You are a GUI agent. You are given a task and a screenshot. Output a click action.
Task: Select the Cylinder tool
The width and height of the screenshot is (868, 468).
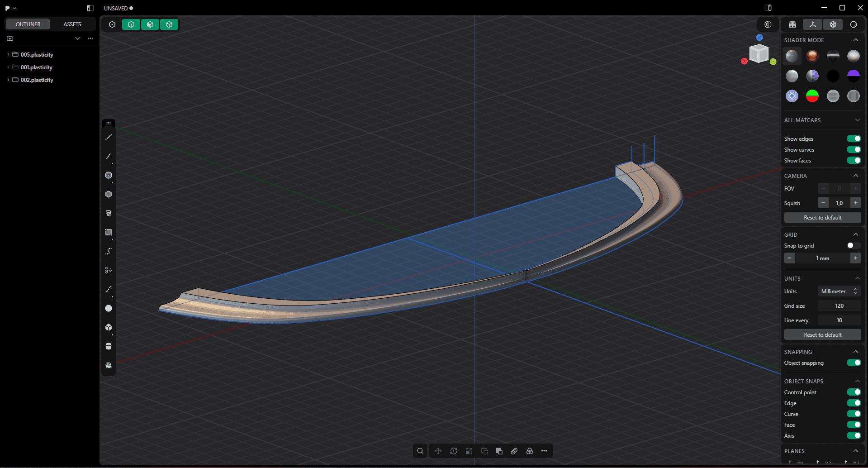[x=109, y=346]
